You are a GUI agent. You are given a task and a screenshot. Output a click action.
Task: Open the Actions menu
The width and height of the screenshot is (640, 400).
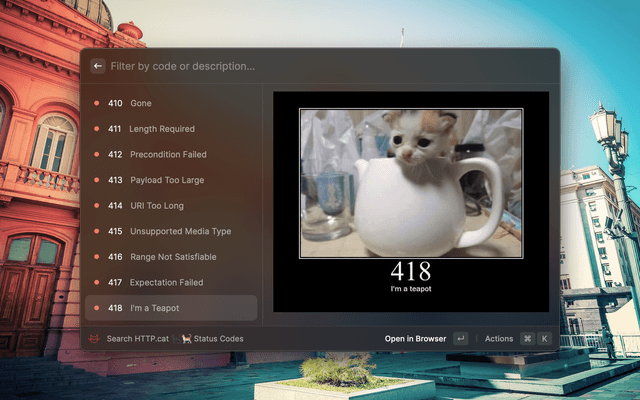tap(498, 339)
